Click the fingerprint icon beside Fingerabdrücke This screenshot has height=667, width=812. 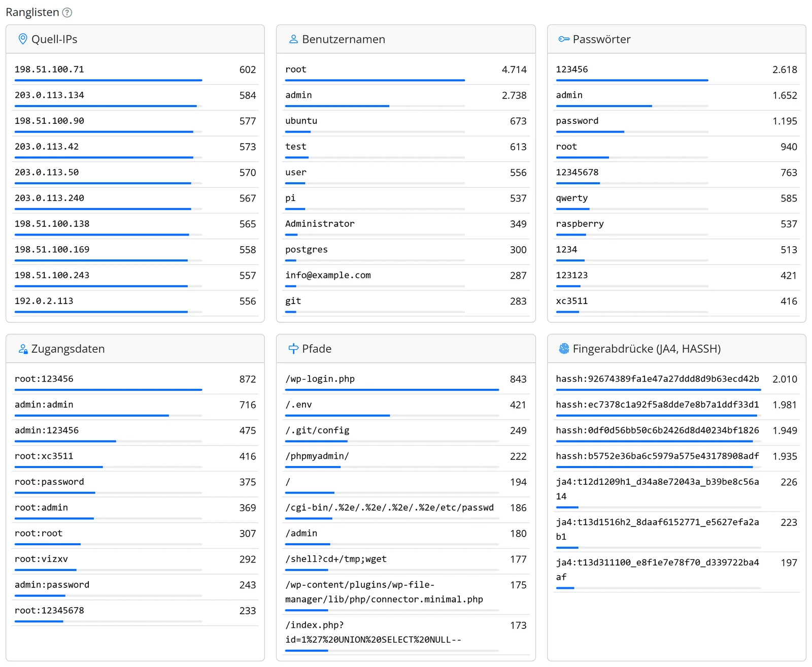[564, 349]
